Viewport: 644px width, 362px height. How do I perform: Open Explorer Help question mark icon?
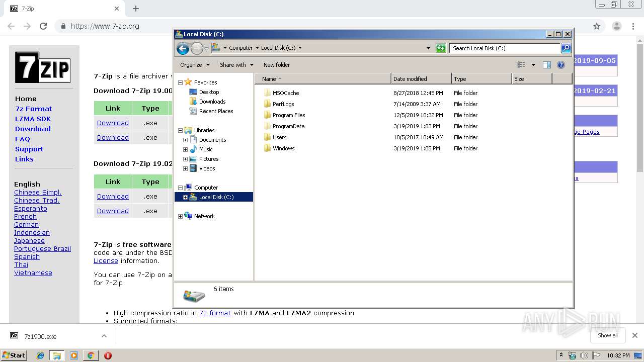click(x=561, y=65)
